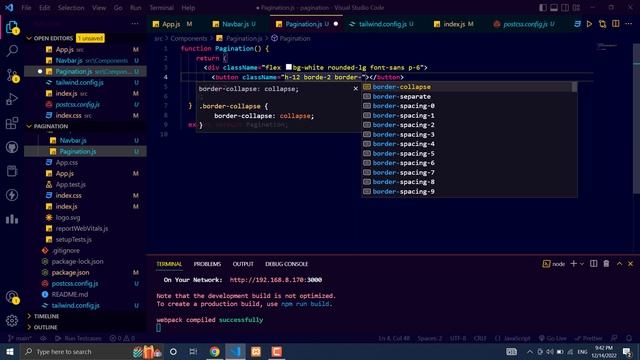Open Explorer panel More Actions ellipsis
Screen dimensions: 640x360
click(x=135, y=24)
